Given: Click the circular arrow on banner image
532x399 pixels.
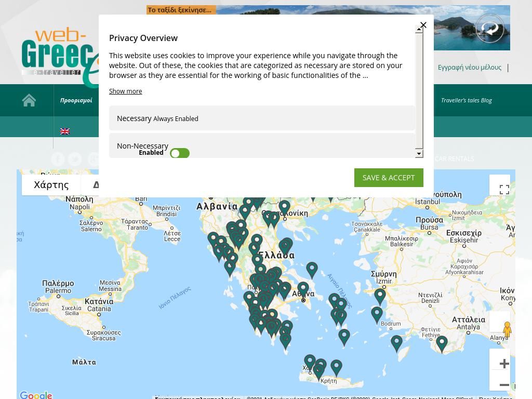Looking at the screenshot, I should (x=489, y=29).
